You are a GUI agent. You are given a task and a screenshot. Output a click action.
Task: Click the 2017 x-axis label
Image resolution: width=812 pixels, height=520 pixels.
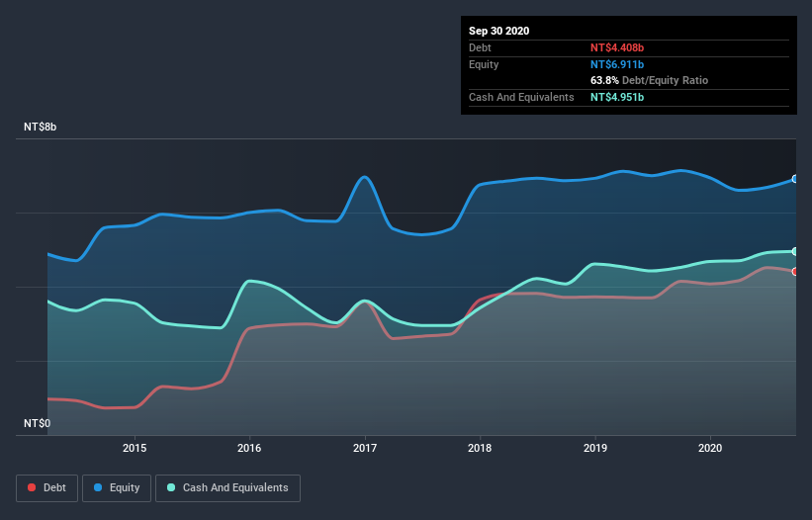(x=365, y=448)
